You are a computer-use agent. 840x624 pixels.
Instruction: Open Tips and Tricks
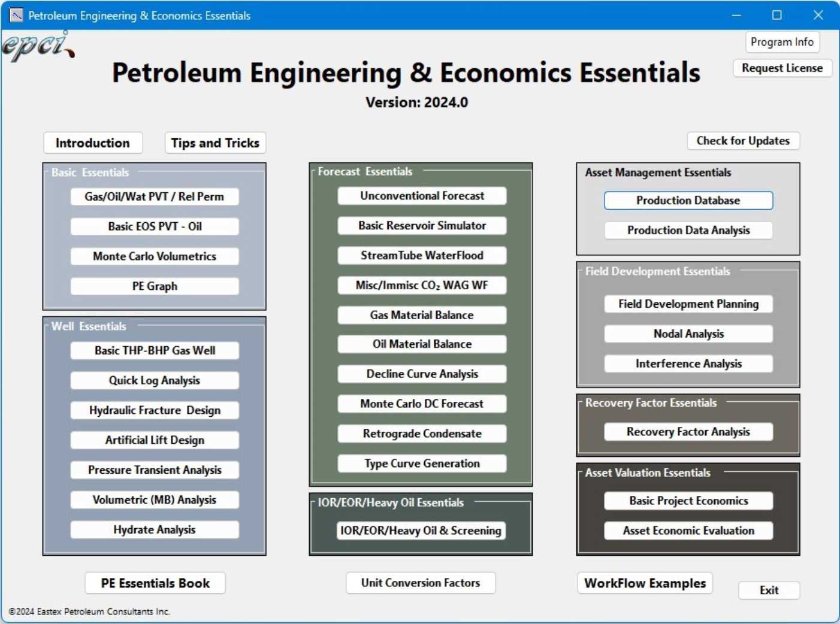click(215, 143)
